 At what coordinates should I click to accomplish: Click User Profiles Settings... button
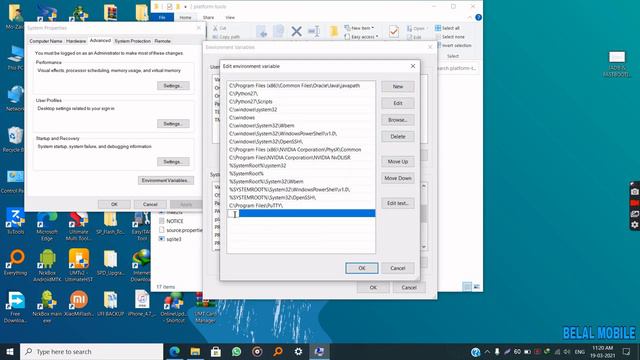(173, 124)
